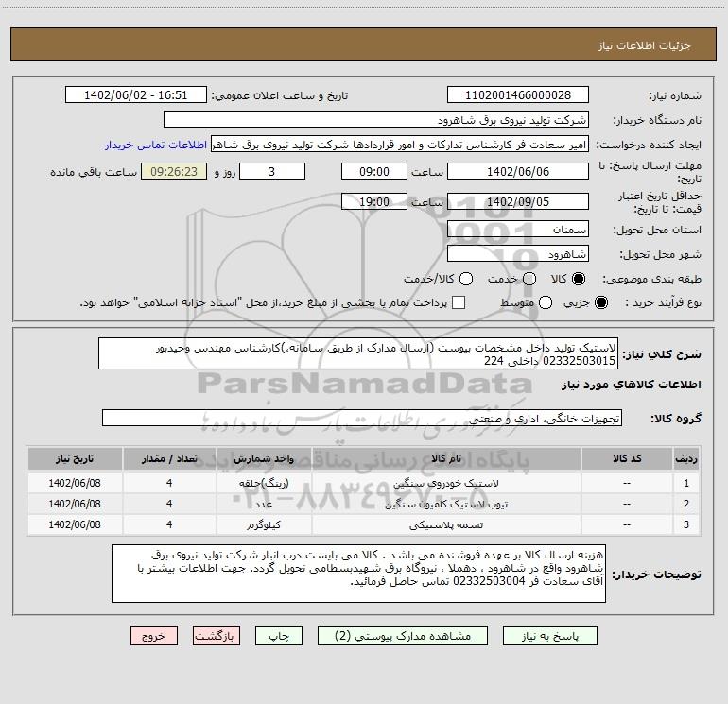Click the delivery city field شاهرود
The width and height of the screenshot is (728, 704).
pyautogui.click(x=518, y=254)
